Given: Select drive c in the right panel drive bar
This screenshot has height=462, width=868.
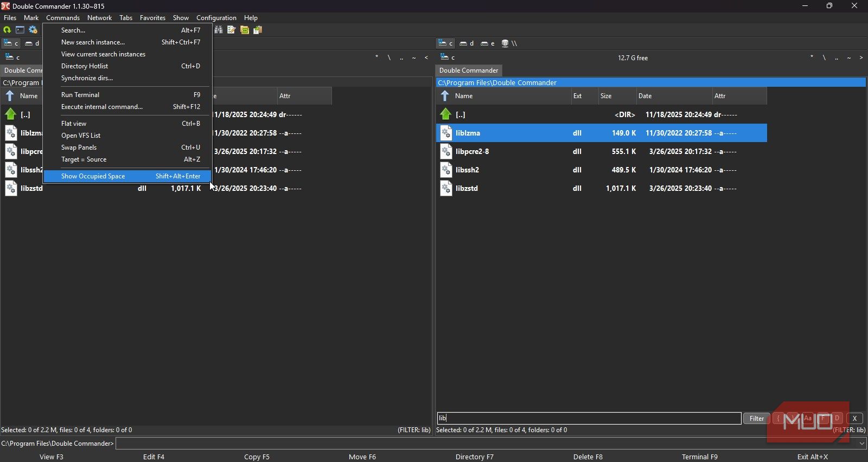Looking at the screenshot, I should [x=446, y=43].
